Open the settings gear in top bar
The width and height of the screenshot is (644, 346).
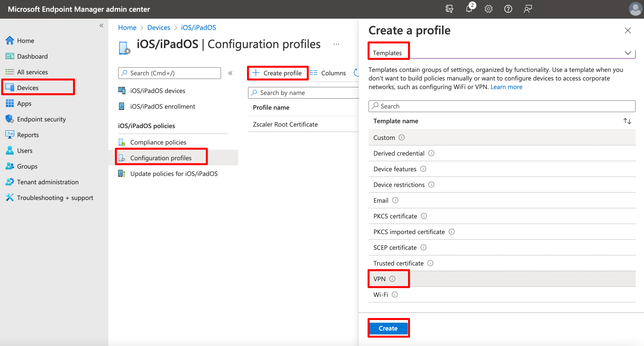(488, 9)
